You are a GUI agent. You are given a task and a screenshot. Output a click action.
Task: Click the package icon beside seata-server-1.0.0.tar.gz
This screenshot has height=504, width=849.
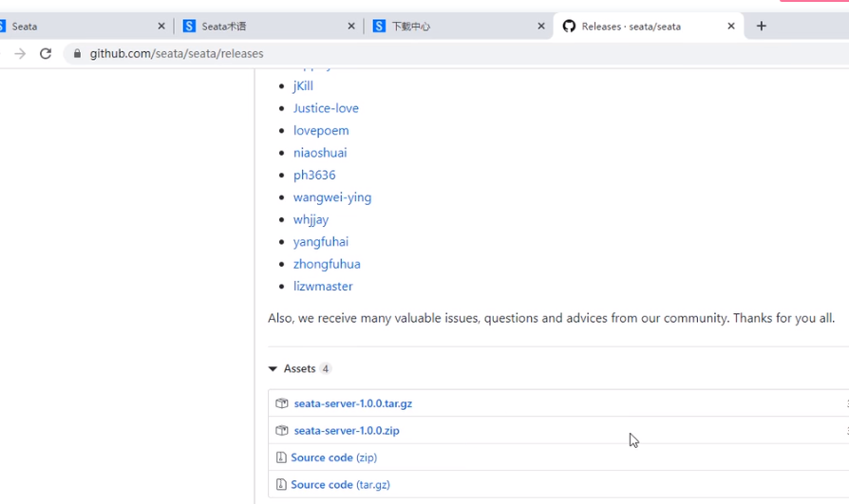282,403
